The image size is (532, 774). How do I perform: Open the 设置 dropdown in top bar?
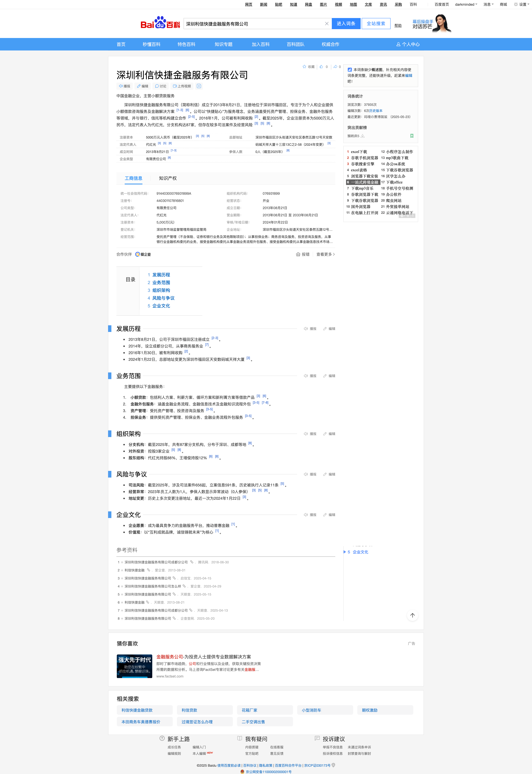tap(522, 4)
